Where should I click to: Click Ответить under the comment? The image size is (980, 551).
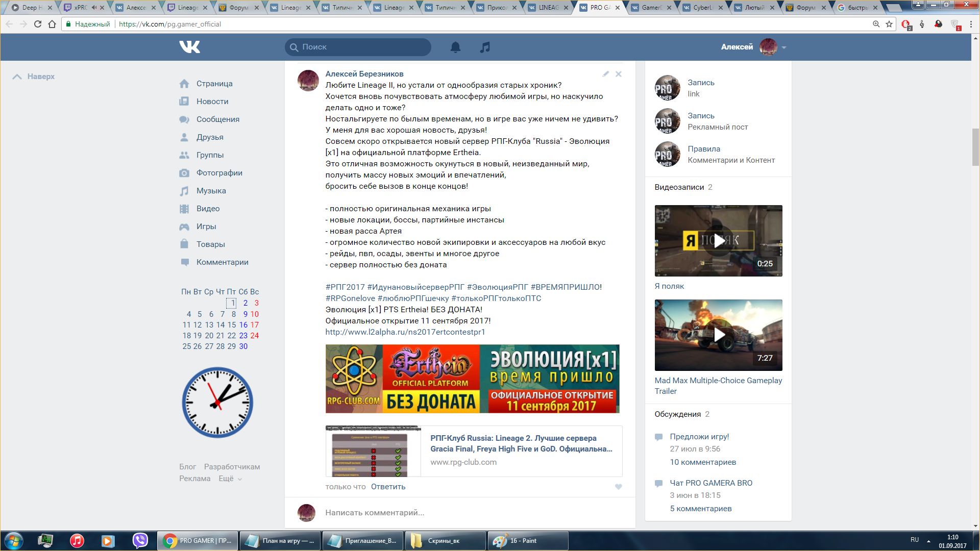(388, 487)
